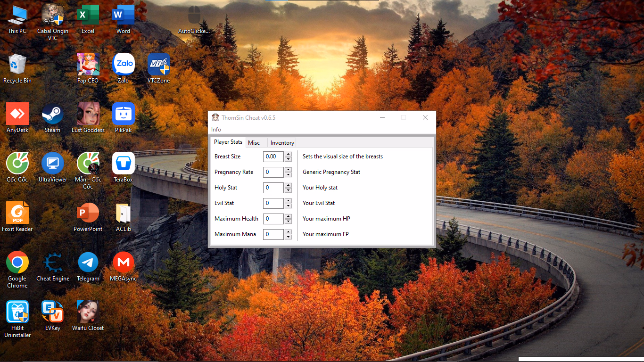This screenshot has height=362, width=644.
Task: Launch the MEGAsync desktop icon
Action: coord(124,263)
